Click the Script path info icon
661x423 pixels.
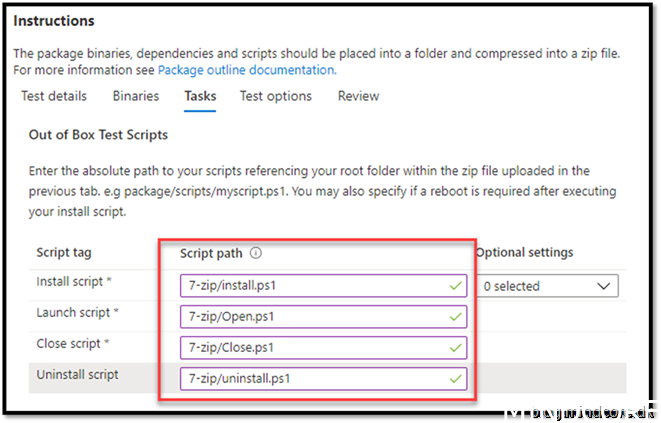pos(256,254)
